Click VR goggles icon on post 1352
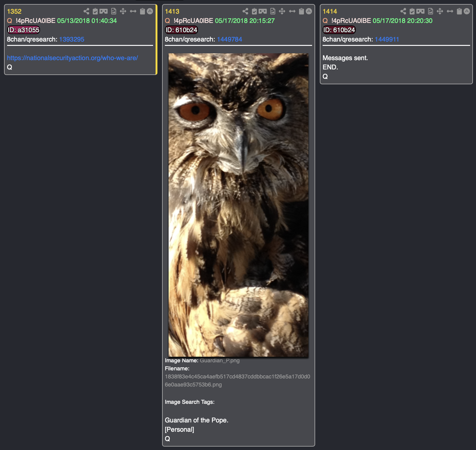The height and width of the screenshot is (450, 476). [x=104, y=11]
